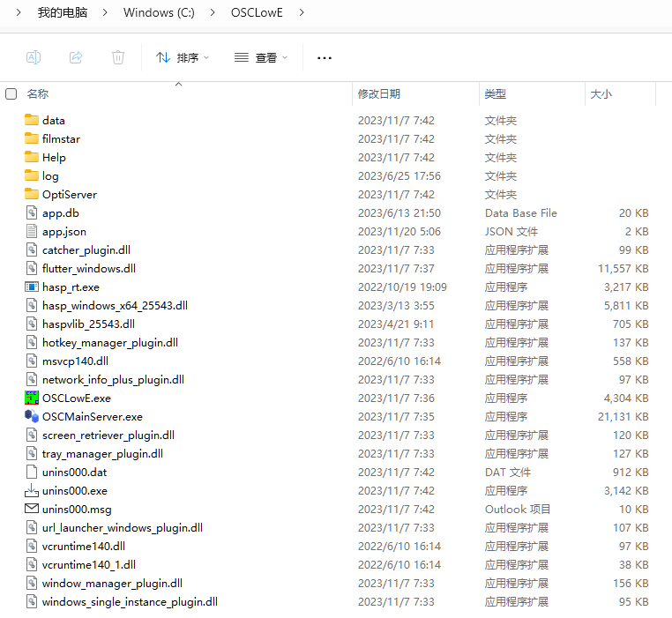The height and width of the screenshot is (618, 672).
Task: Click the 2022/10/19 19:09 date cell
Action: [x=402, y=287]
